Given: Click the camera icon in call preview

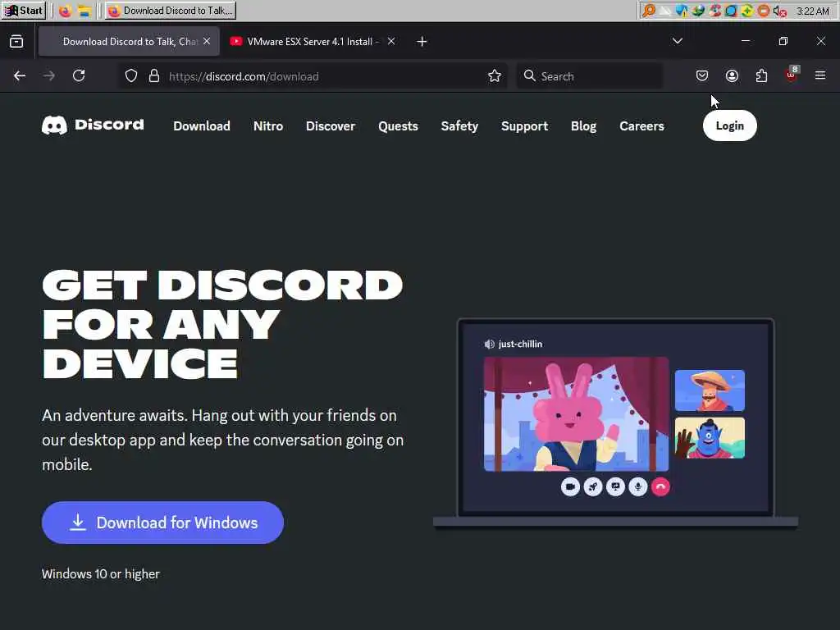Looking at the screenshot, I should click(x=570, y=486).
